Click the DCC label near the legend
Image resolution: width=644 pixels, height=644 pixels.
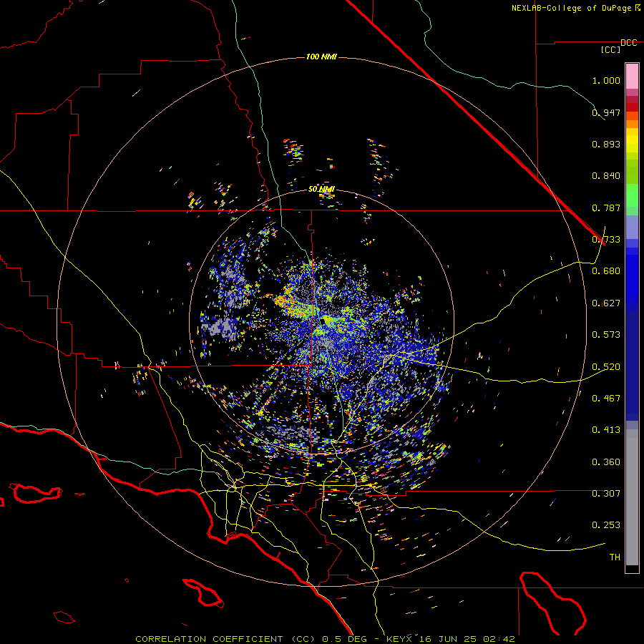coord(629,43)
